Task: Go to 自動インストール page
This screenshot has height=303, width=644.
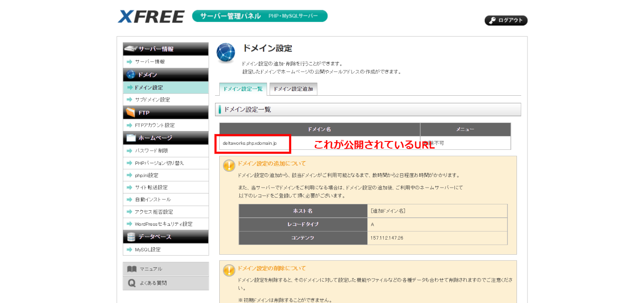Action: coord(153,199)
